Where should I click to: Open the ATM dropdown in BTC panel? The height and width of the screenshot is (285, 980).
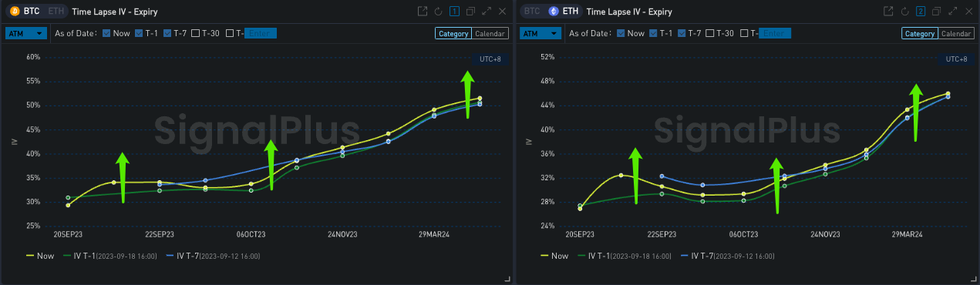pos(26,33)
